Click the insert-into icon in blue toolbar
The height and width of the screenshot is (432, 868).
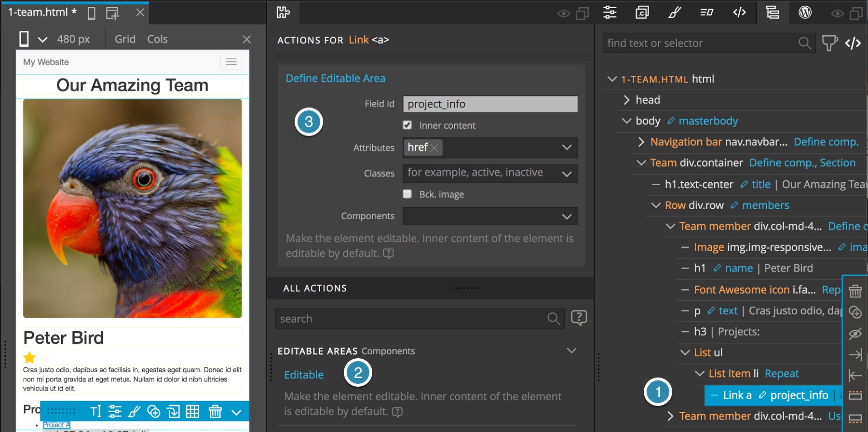(173, 411)
